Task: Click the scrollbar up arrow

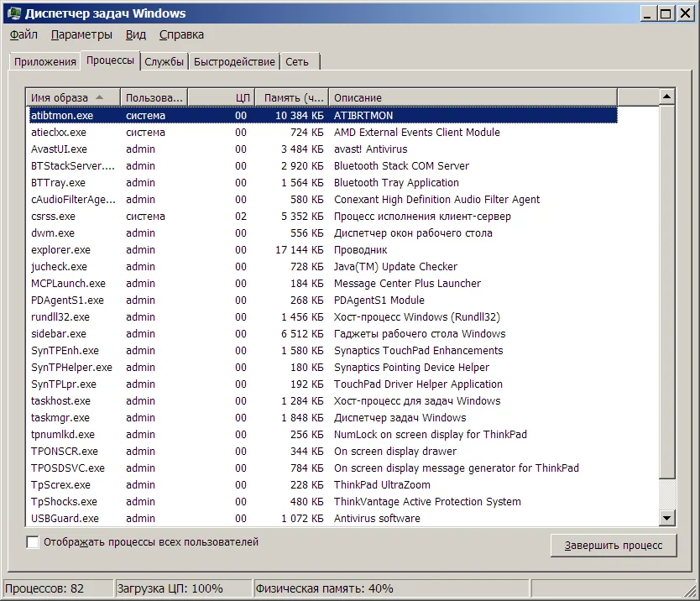Action: tap(667, 97)
